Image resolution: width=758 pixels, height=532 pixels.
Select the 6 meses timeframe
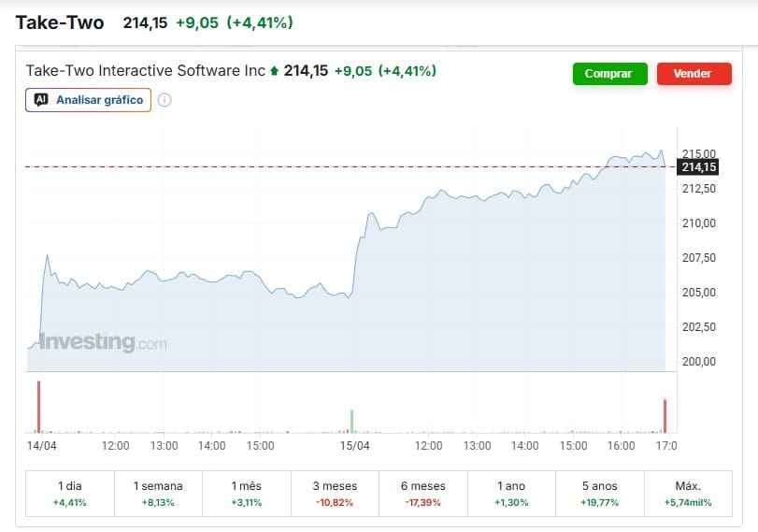[x=422, y=494]
